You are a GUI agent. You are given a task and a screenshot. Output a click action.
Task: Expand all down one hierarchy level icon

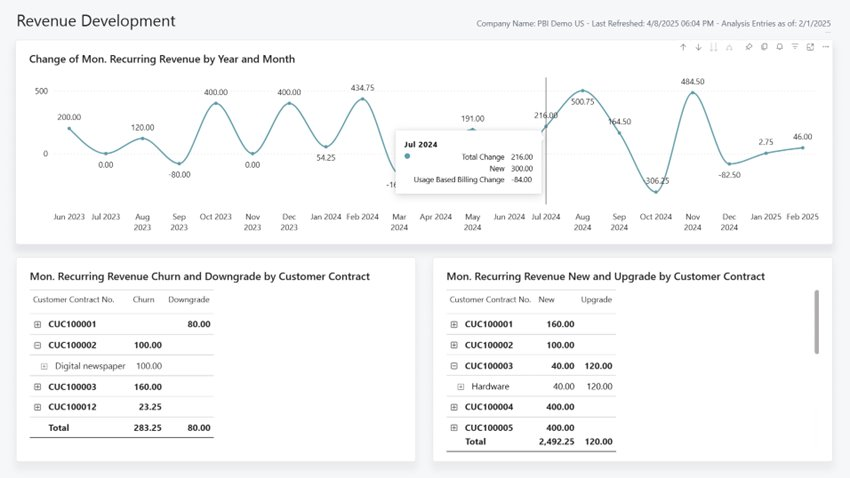pos(729,47)
